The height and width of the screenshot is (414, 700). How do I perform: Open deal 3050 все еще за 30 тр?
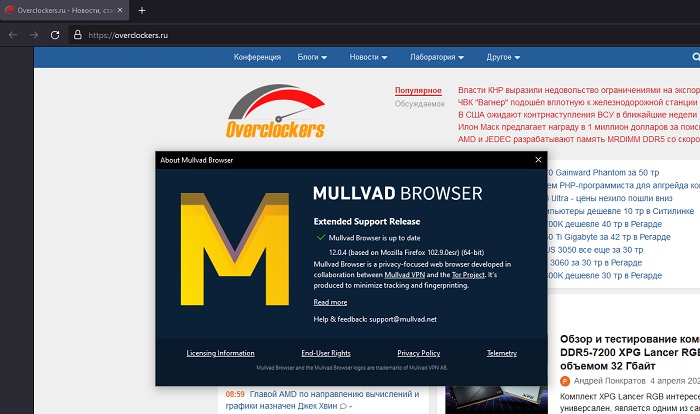(x=596, y=250)
